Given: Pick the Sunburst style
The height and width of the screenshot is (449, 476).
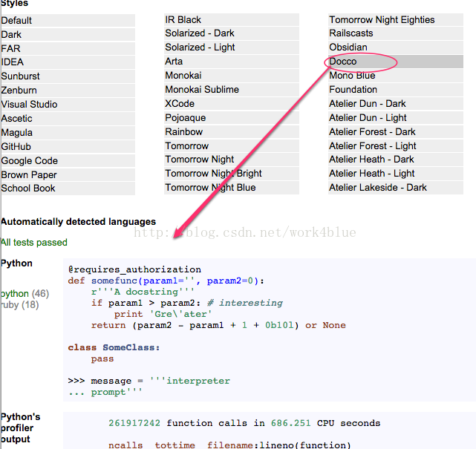Looking at the screenshot, I should point(68,76).
